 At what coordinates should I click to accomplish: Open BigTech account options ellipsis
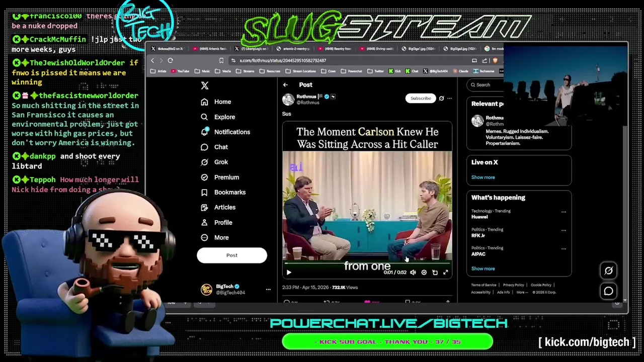coord(268,289)
